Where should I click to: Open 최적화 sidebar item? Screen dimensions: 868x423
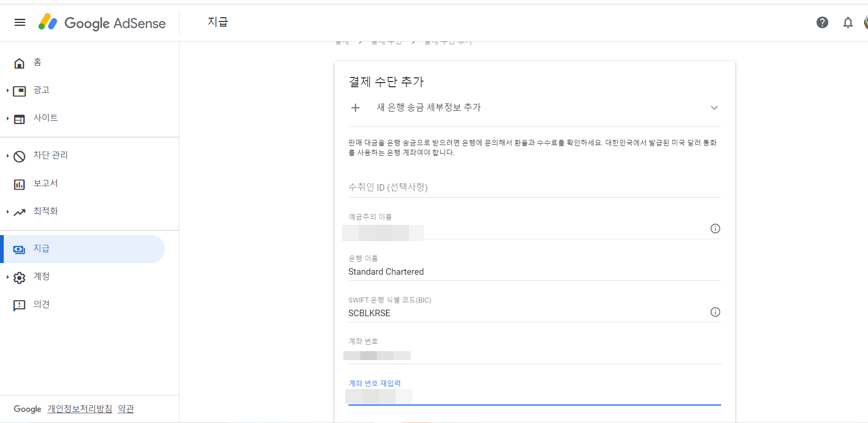tap(82, 212)
